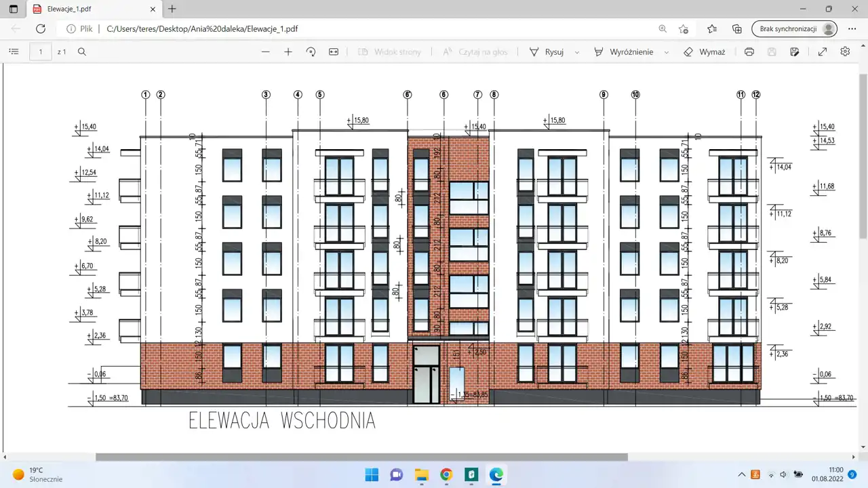The height and width of the screenshot is (488, 868).
Task: Select the Wymaż eraser tool
Action: 705,52
